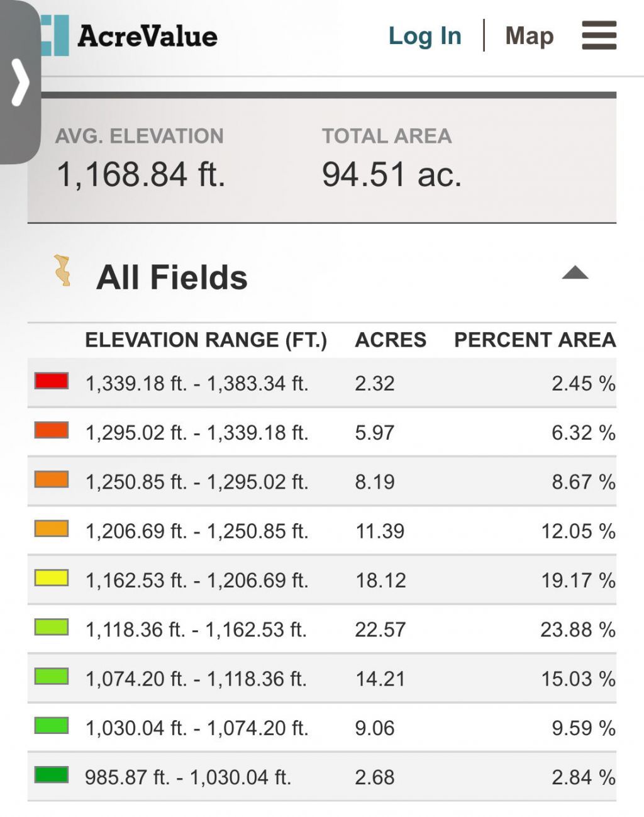Expand the side panel arrow tab
This screenshot has height=817, width=644.
tap(20, 82)
